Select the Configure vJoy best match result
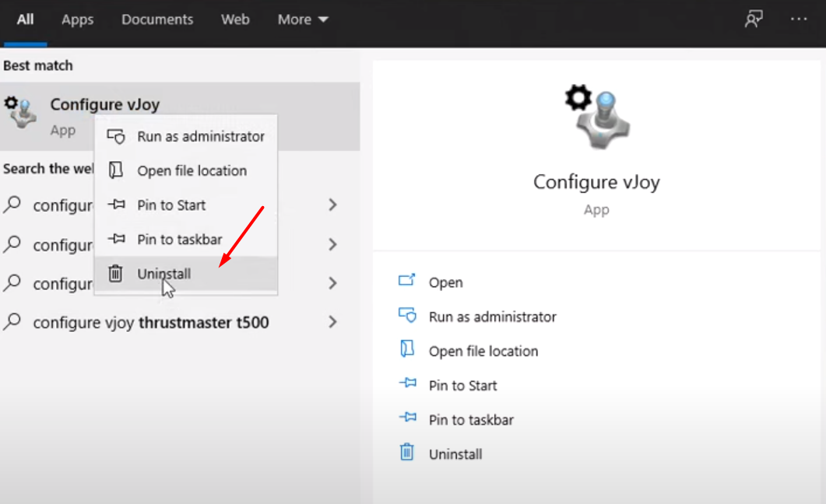 click(x=180, y=116)
